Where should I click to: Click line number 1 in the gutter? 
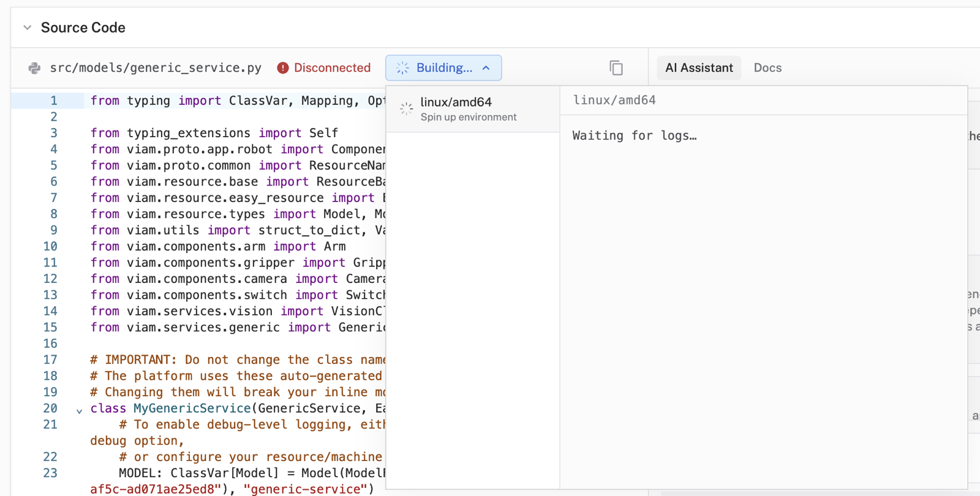tap(54, 100)
